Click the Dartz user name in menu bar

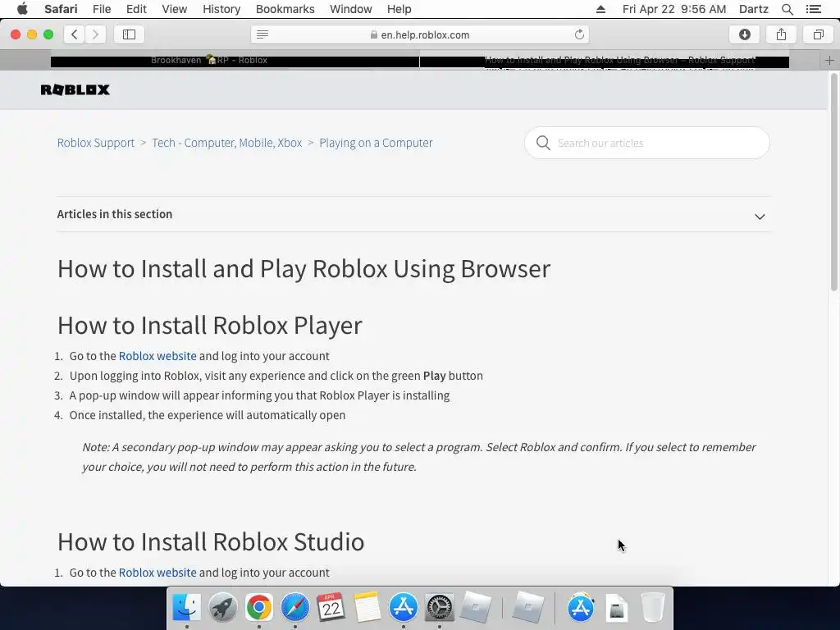753,9
